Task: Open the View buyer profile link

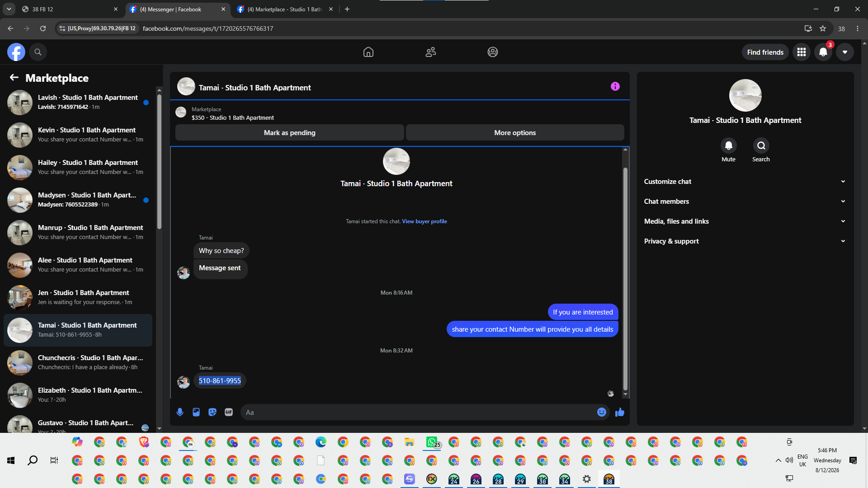Action: click(x=425, y=221)
